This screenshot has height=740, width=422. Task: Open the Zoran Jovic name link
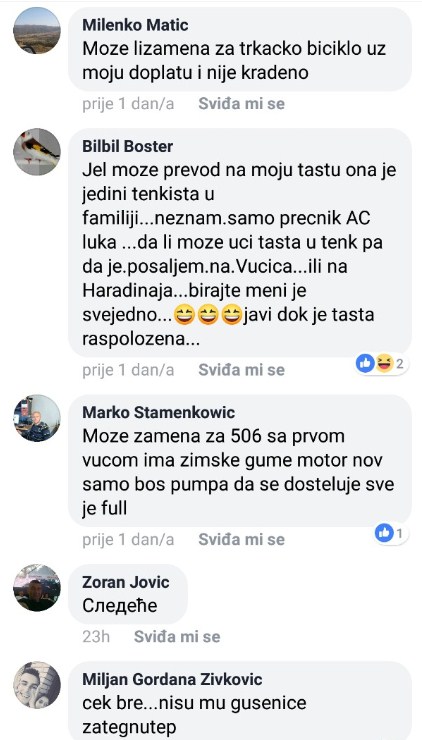(x=126, y=582)
